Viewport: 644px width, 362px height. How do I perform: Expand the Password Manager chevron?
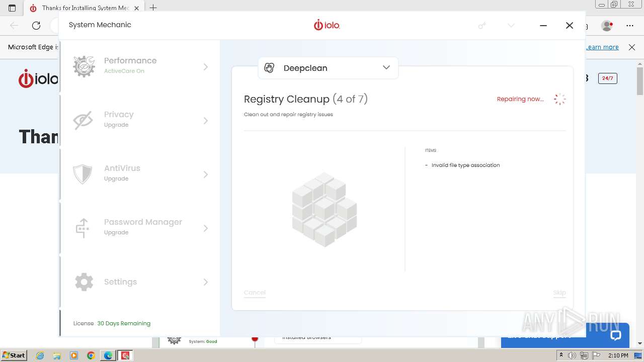(205, 228)
